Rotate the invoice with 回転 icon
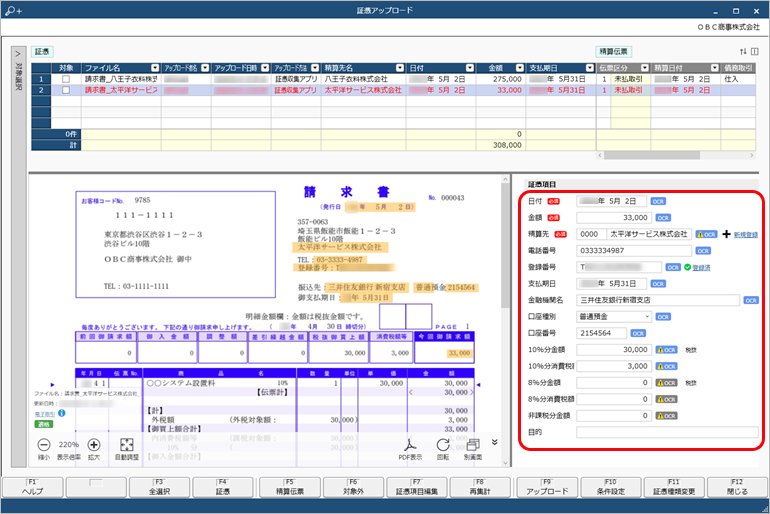770x514 pixels. (x=443, y=445)
